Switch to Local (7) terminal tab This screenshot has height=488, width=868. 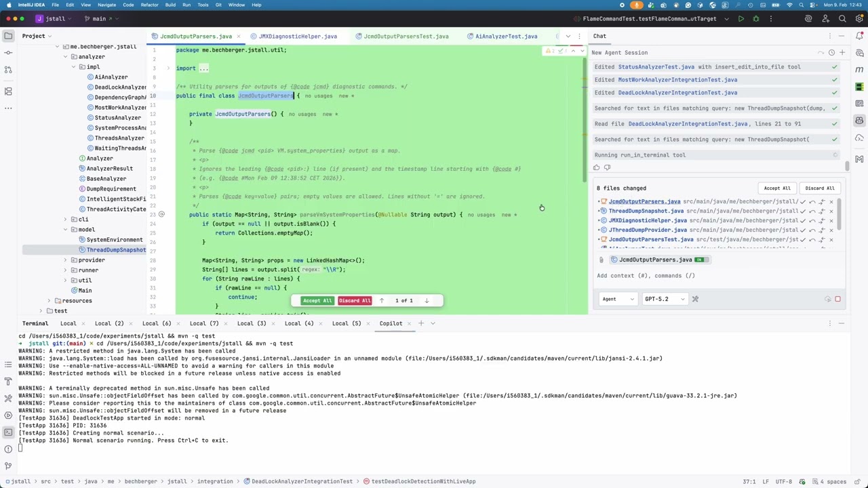tap(204, 323)
